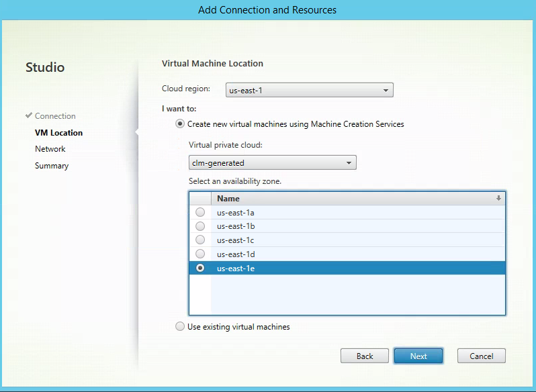
Task: Choose the us-east-1a availability zone radio
Action: pyautogui.click(x=200, y=212)
